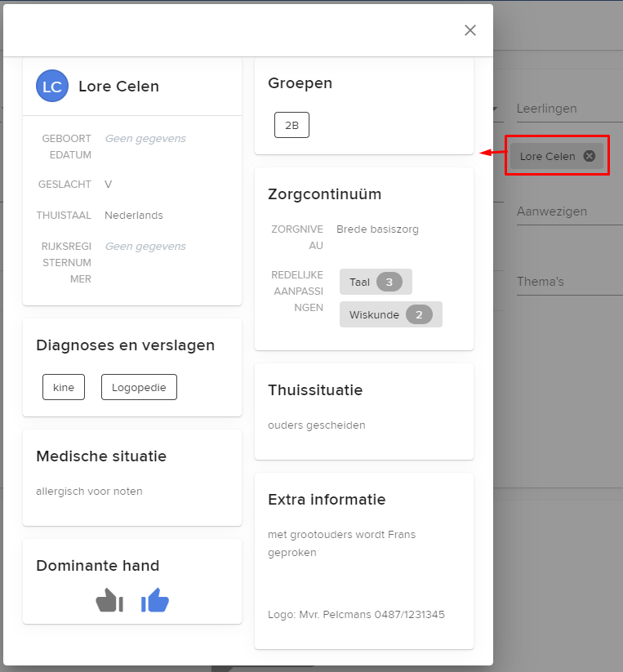Click the Groepen heading
Viewport: 623px width, 672px height.
coord(300,83)
